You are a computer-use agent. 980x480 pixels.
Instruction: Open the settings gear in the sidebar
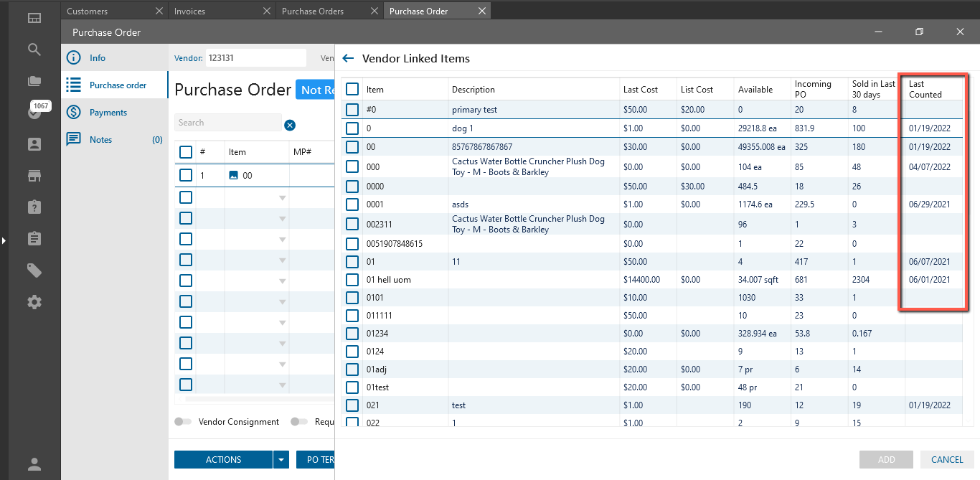click(x=34, y=302)
